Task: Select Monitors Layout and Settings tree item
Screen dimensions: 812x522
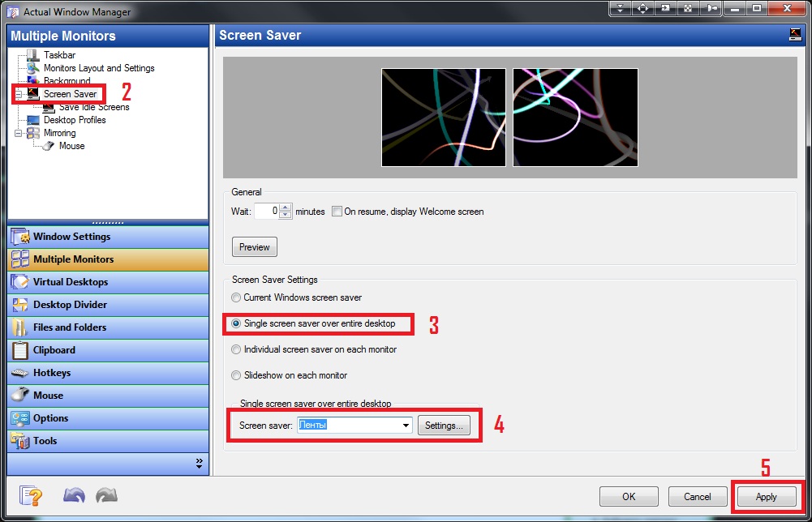Action: tap(99, 68)
